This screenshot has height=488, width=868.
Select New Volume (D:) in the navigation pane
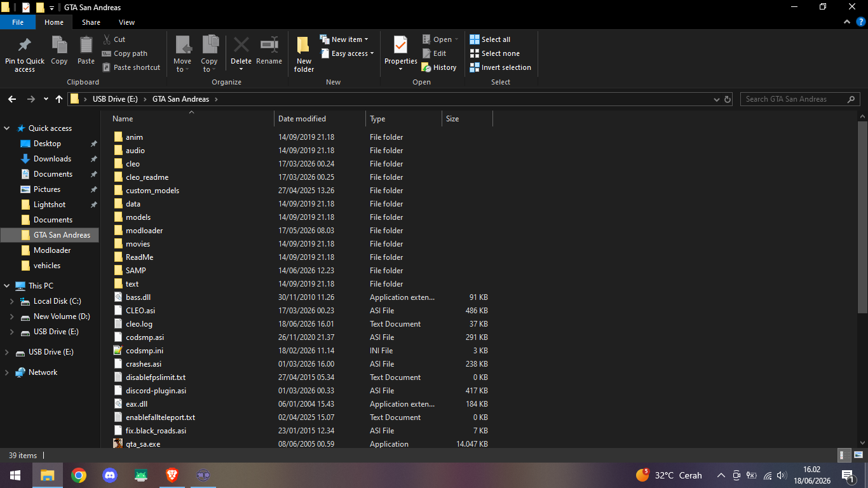click(x=62, y=316)
